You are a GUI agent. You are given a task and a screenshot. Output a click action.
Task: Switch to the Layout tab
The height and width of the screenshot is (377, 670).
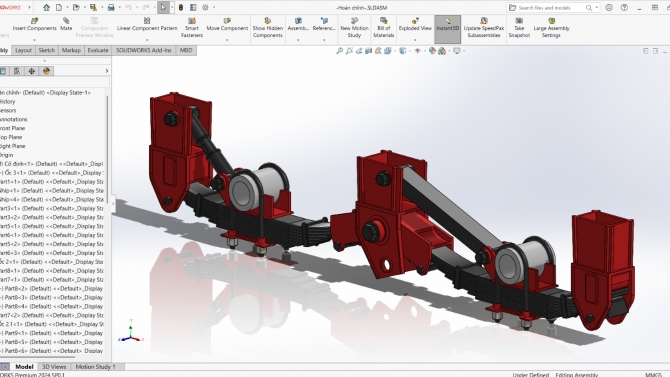coord(24,50)
